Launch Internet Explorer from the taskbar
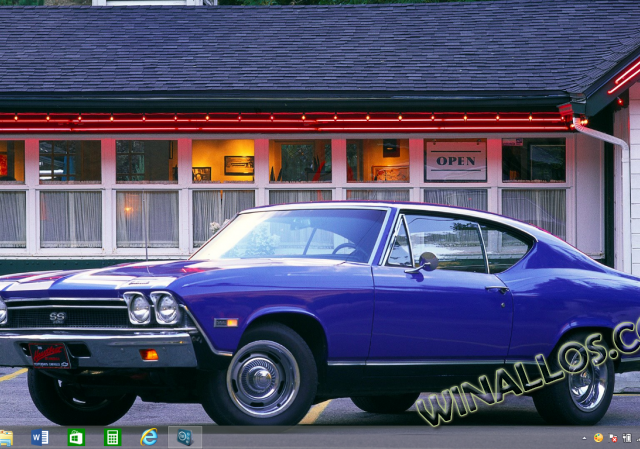 (x=149, y=437)
